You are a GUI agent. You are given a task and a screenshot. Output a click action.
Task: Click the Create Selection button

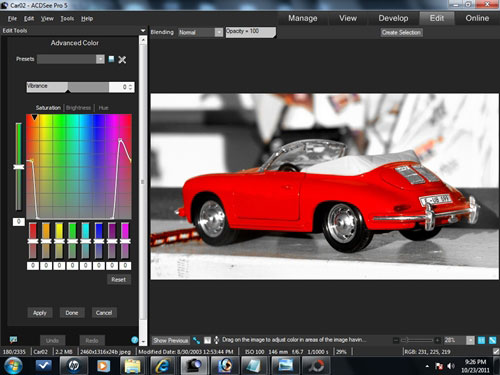coord(401,32)
